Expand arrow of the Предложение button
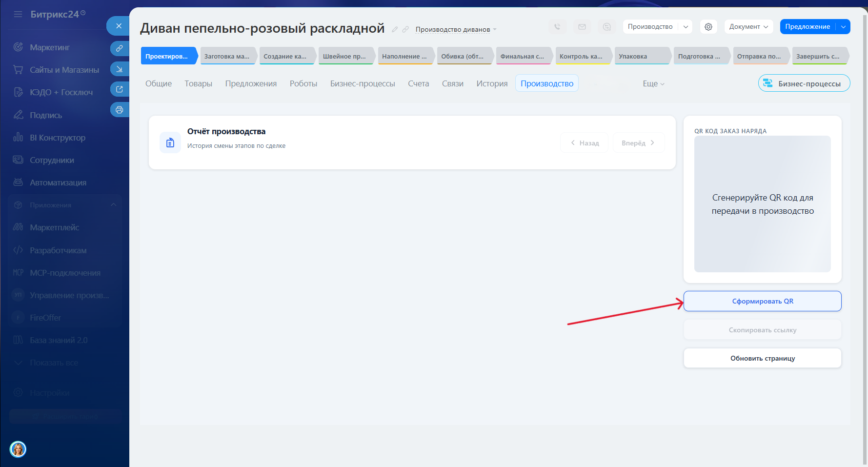The height and width of the screenshot is (467, 868). pyautogui.click(x=843, y=27)
